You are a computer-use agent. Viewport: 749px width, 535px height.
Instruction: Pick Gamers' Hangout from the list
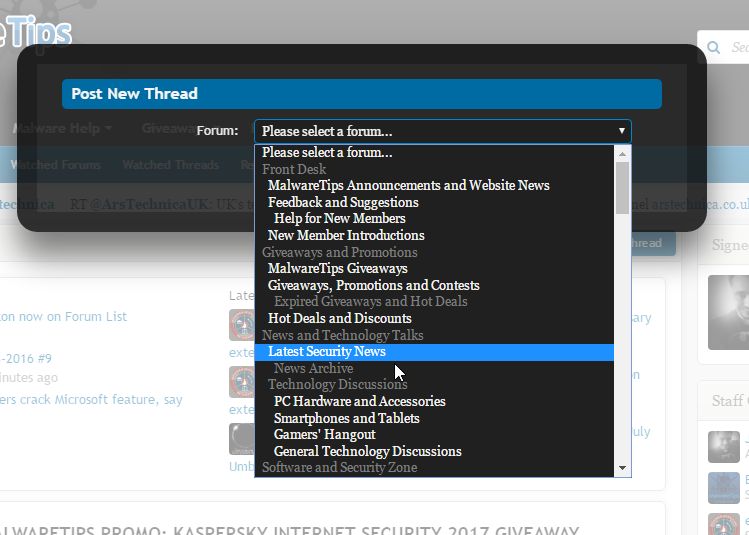pos(434,435)
